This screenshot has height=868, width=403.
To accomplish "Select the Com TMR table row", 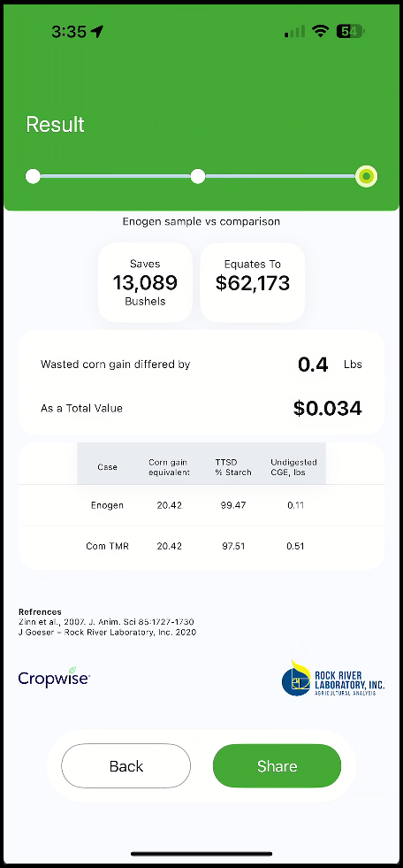I will pyautogui.click(x=201, y=547).
